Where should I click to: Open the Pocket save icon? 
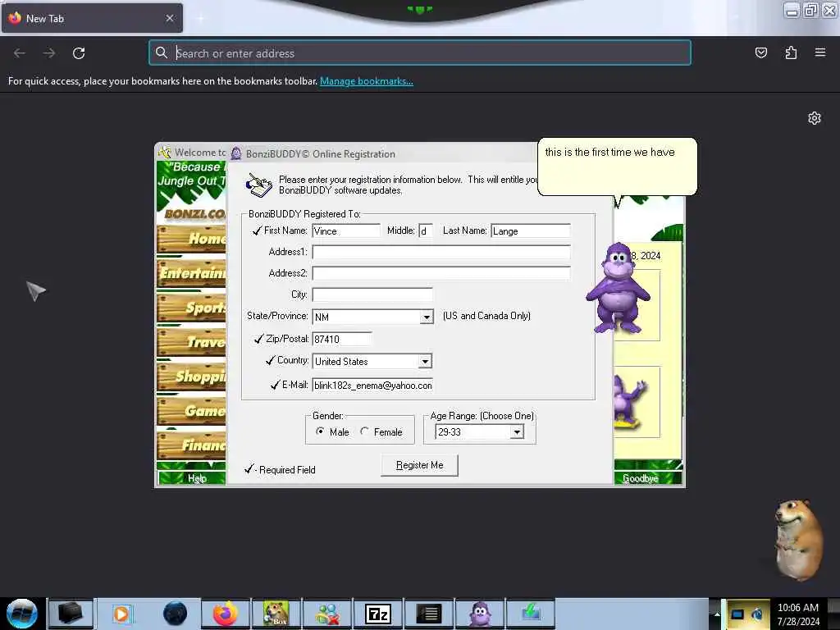(761, 52)
